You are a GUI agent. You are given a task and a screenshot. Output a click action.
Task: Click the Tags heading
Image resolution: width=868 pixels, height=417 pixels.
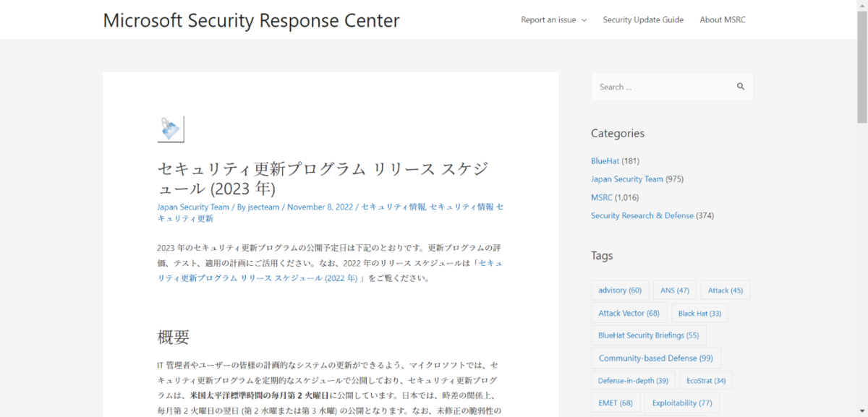point(602,255)
